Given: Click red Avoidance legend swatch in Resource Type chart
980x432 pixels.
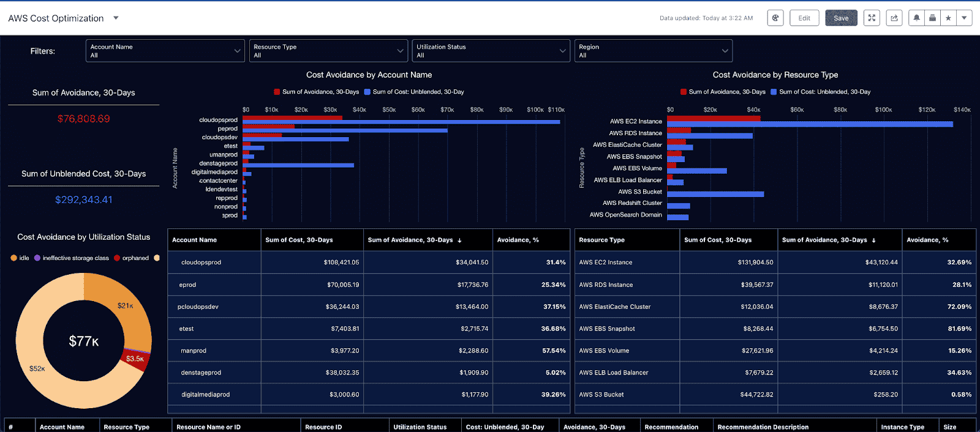Looking at the screenshot, I should [684, 92].
